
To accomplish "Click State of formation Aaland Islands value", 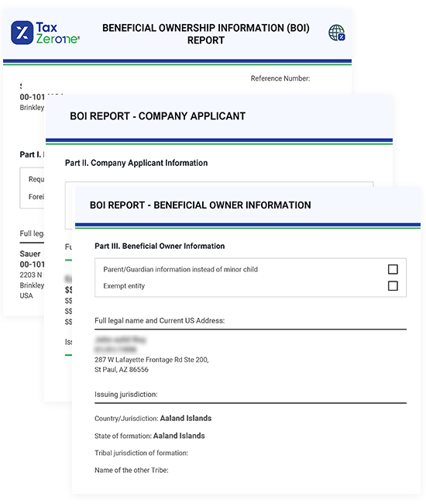I will coord(179,436).
